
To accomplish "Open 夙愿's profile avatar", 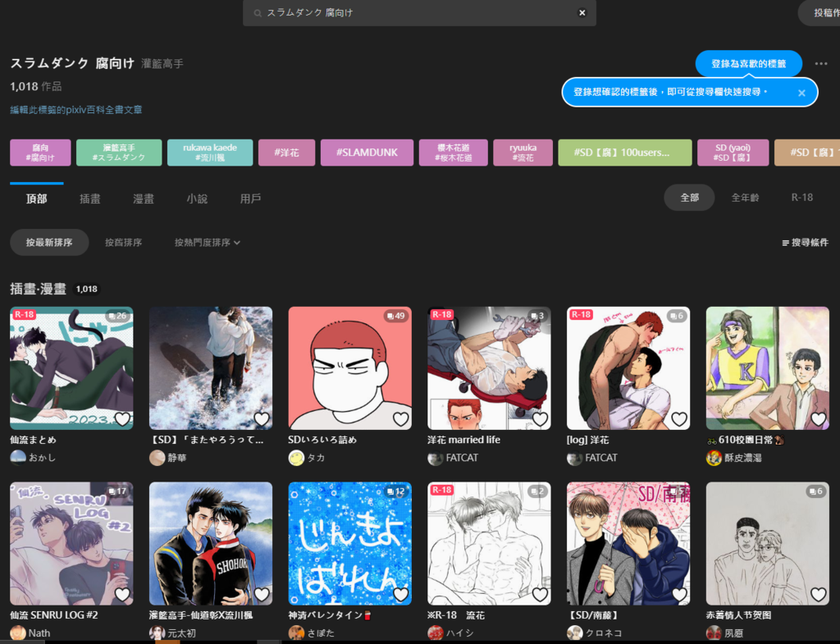I will pyautogui.click(x=714, y=633).
